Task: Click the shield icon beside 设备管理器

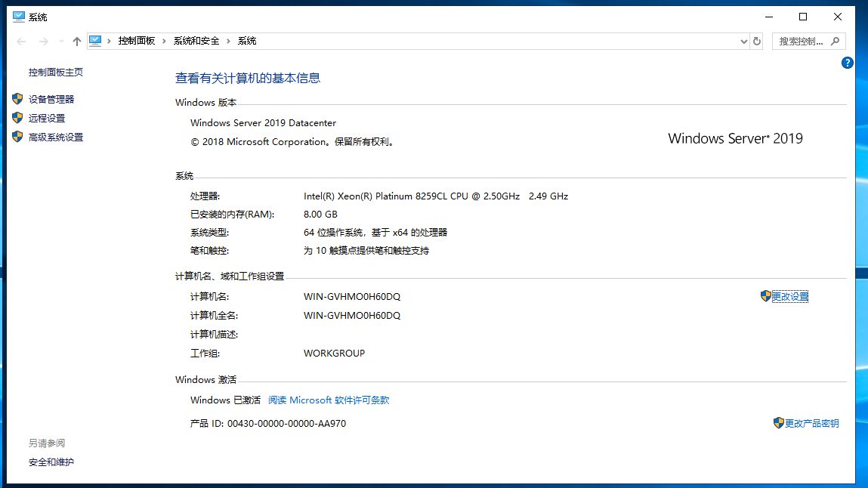Action: tap(17, 99)
